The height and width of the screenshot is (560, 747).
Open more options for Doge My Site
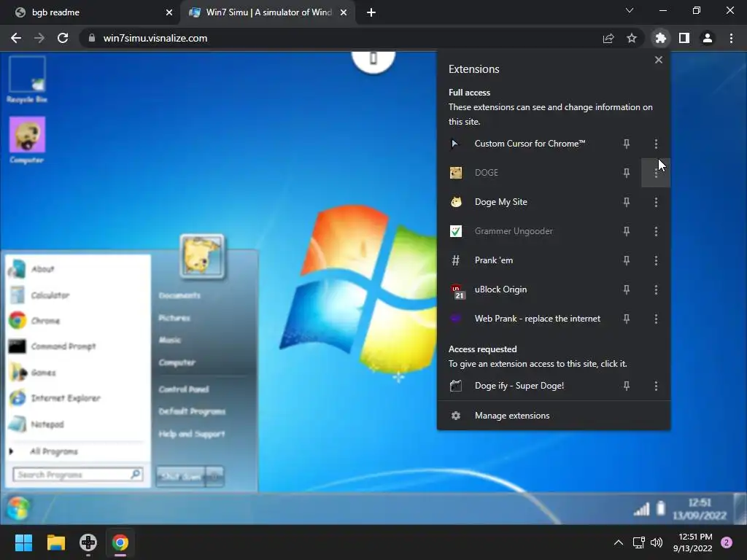656,202
